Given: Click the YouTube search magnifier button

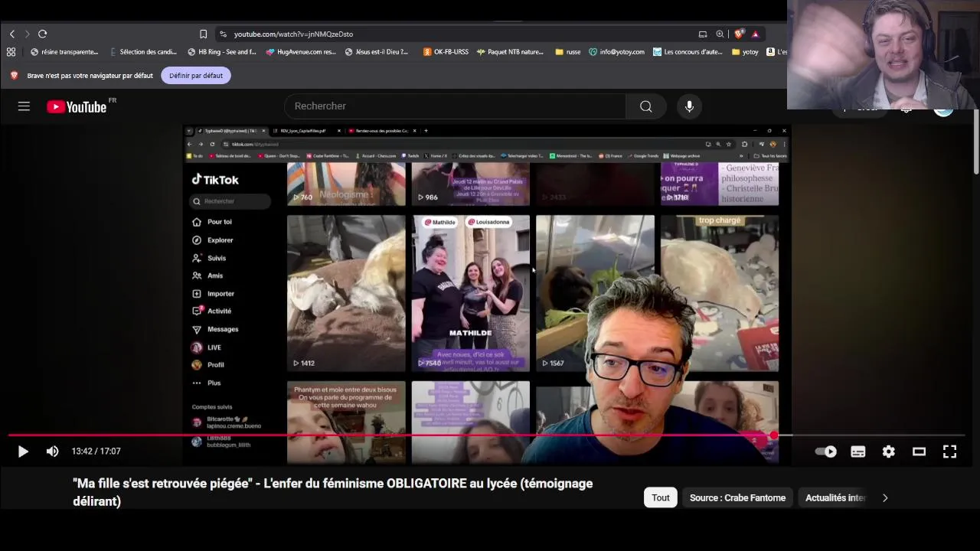Looking at the screenshot, I should (646, 106).
